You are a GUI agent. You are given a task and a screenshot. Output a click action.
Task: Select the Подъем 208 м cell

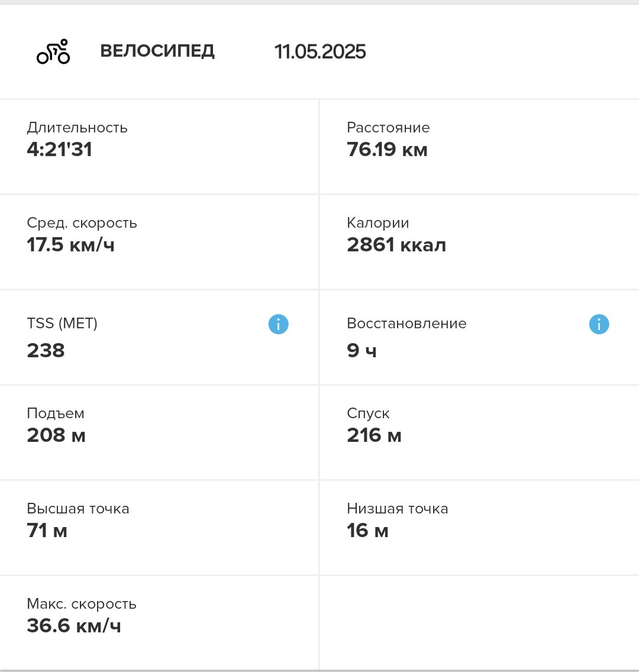(159, 432)
